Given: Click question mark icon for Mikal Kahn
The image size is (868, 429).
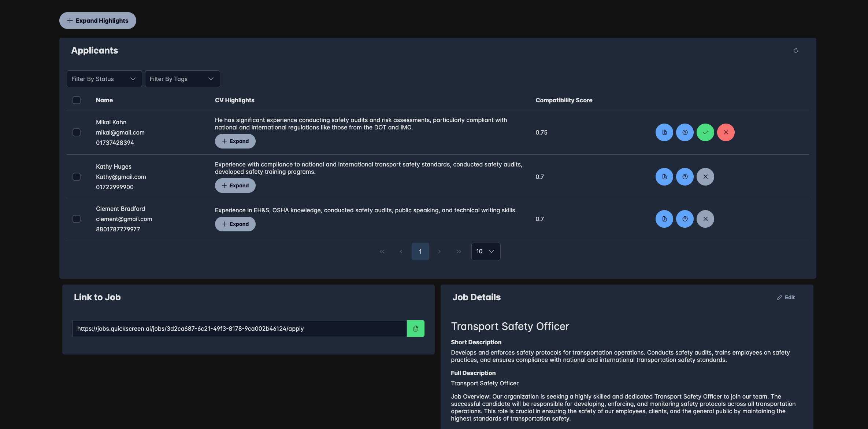Looking at the screenshot, I should (685, 132).
